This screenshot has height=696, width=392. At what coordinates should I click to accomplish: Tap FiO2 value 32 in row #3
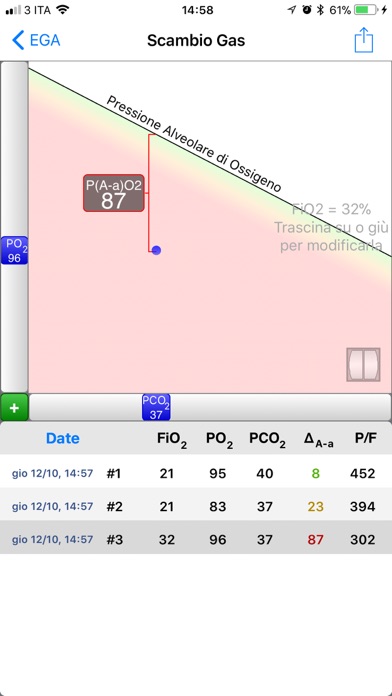tap(167, 540)
